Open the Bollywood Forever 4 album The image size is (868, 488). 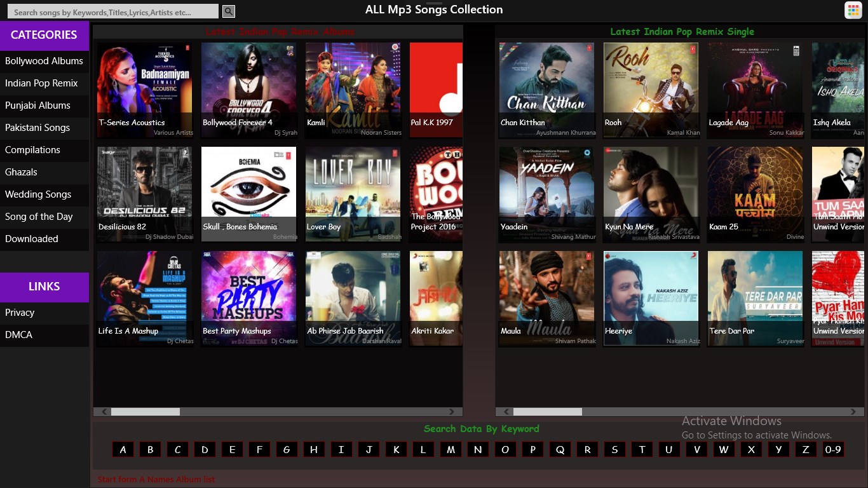coord(248,90)
